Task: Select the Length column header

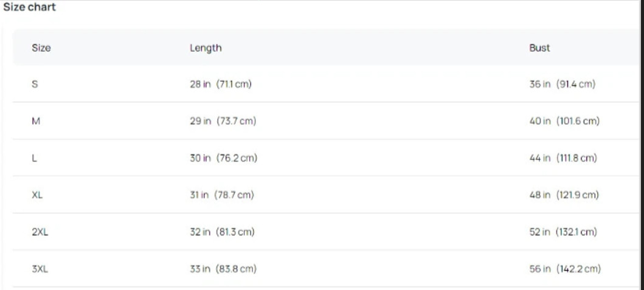Action: (206, 48)
